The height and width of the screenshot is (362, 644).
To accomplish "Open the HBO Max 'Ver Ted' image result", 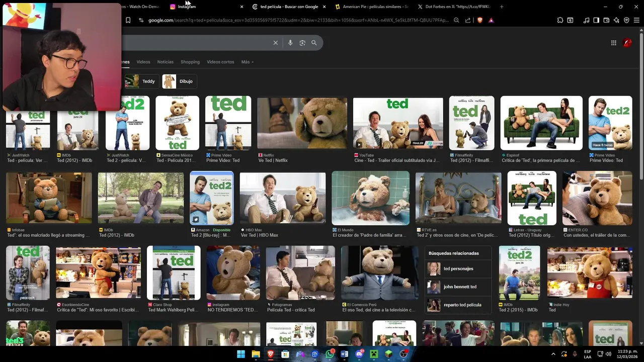I will coord(283,198).
